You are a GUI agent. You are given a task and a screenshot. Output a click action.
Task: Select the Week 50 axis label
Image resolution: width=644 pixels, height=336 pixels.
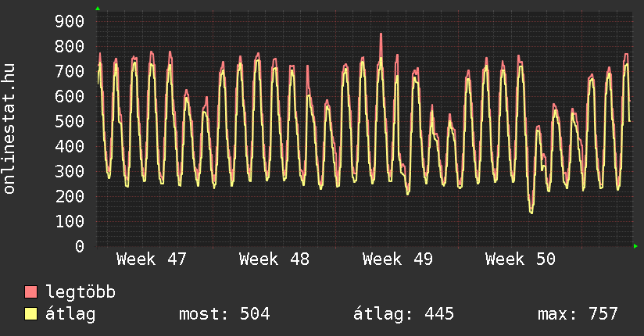click(520, 259)
